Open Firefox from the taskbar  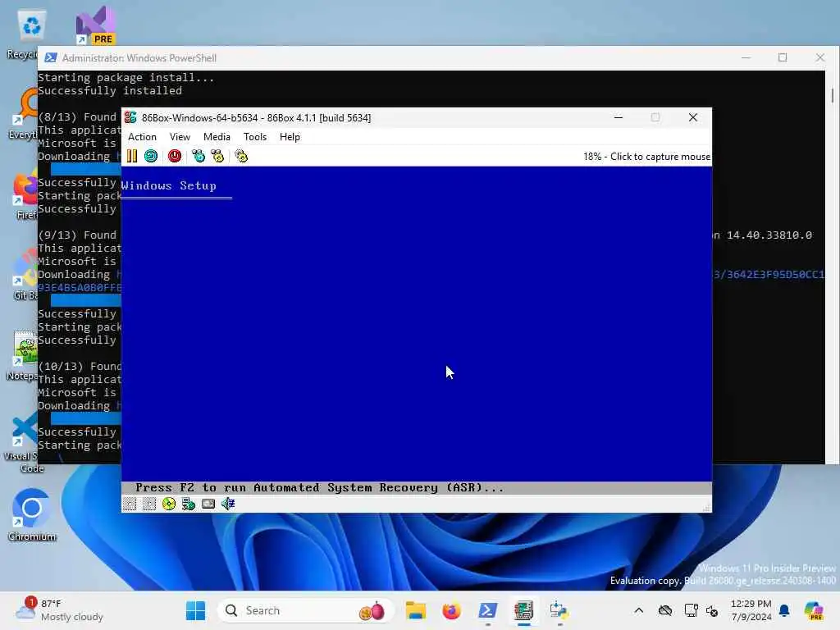click(452, 610)
